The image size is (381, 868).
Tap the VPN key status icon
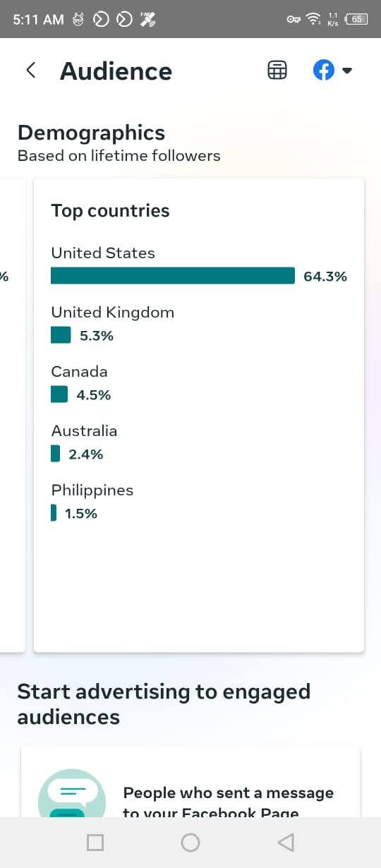tap(294, 19)
